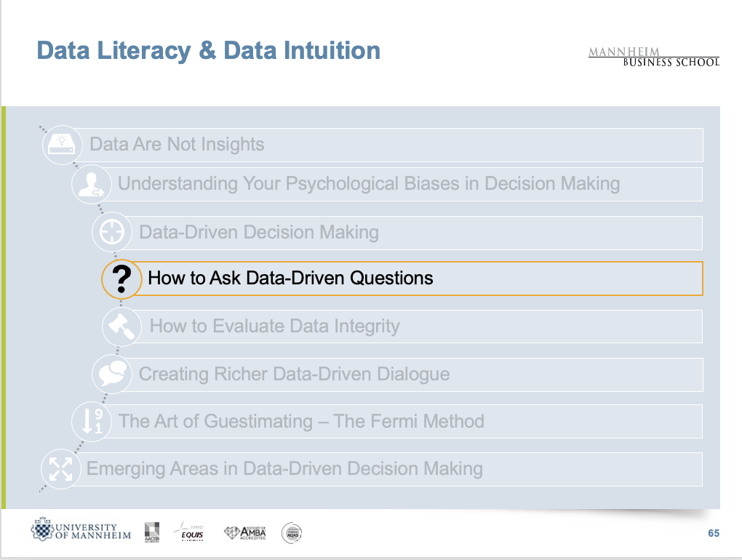742x560 pixels.
Task: Click the slide page number 65
Action: click(x=714, y=533)
